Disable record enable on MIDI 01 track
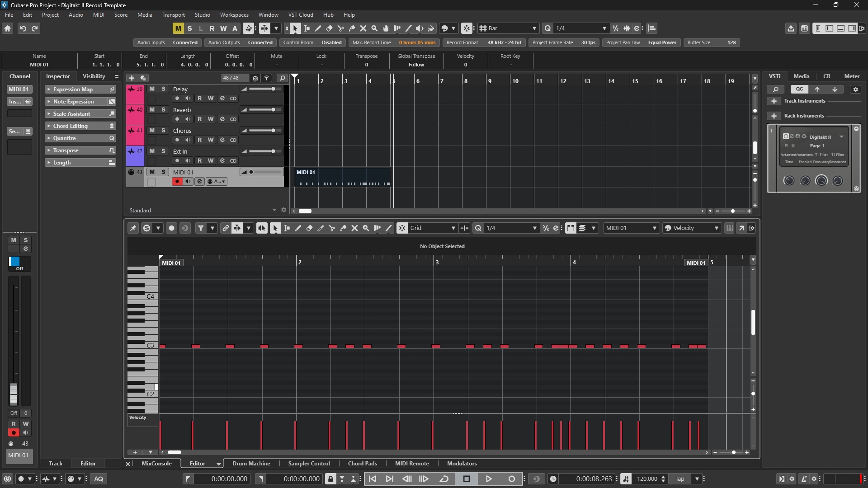This screenshot has height=488, width=868. click(x=177, y=181)
